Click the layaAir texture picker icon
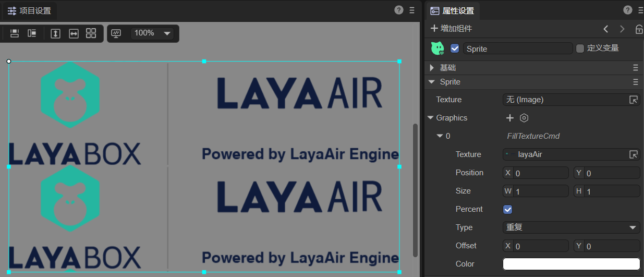The width and height of the screenshot is (644, 277). (634, 154)
